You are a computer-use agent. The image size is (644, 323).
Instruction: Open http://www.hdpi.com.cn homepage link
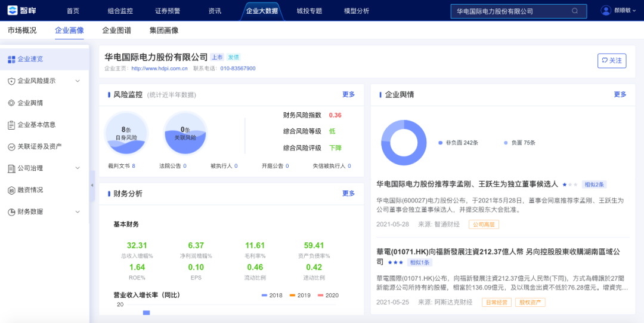(x=159, y=68)
